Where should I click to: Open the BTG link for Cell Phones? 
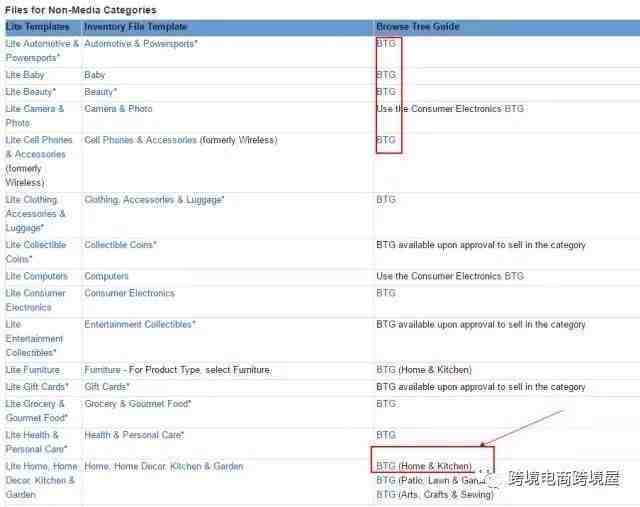(386, 140)
